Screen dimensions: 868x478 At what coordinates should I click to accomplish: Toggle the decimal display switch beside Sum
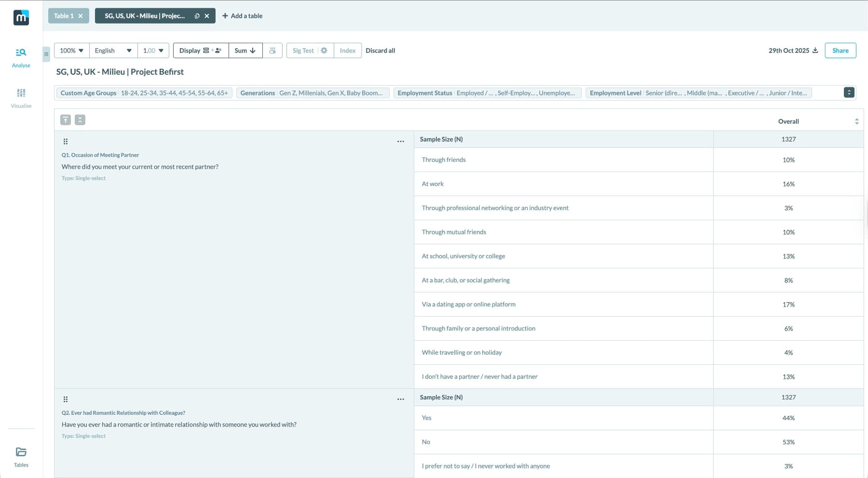pos(272,50)
